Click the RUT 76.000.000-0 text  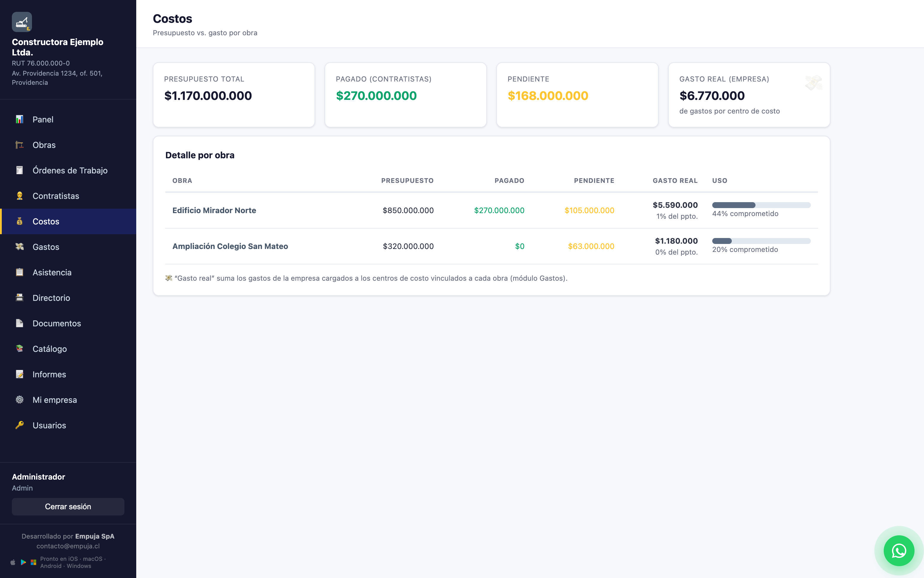tap(41, 63)
